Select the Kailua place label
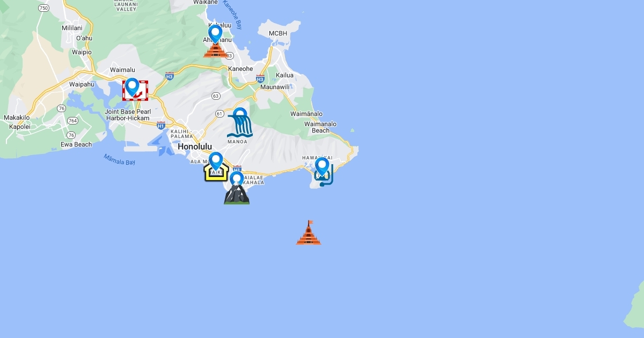This screenshot has height=338, width=644. click(x=284, y=75)
